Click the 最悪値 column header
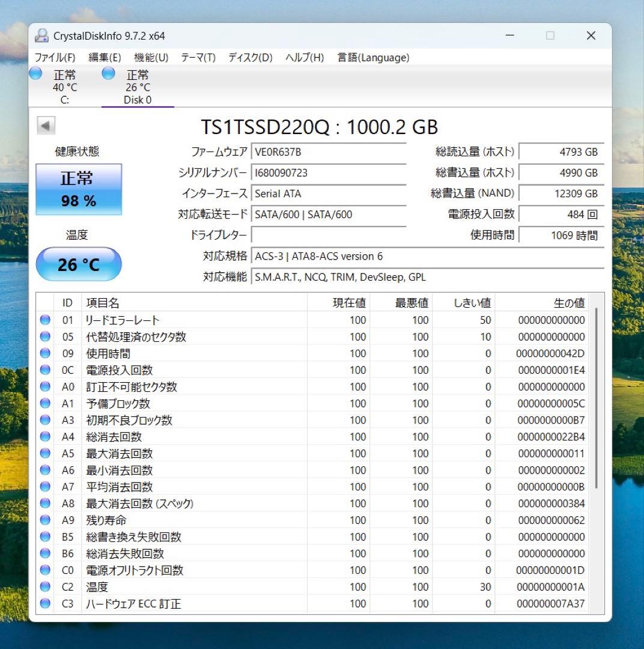 point(401,302)
